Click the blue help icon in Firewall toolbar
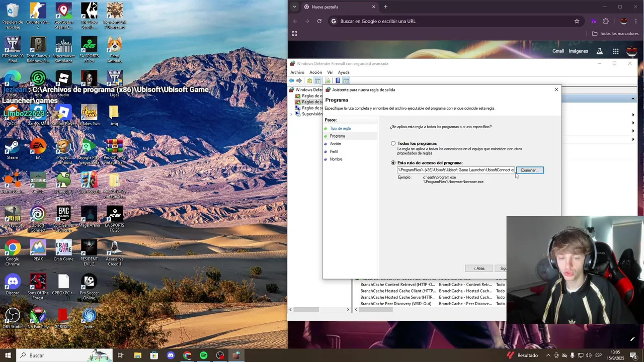The height and width of the screenshot is (362, 644). (338, 80)
